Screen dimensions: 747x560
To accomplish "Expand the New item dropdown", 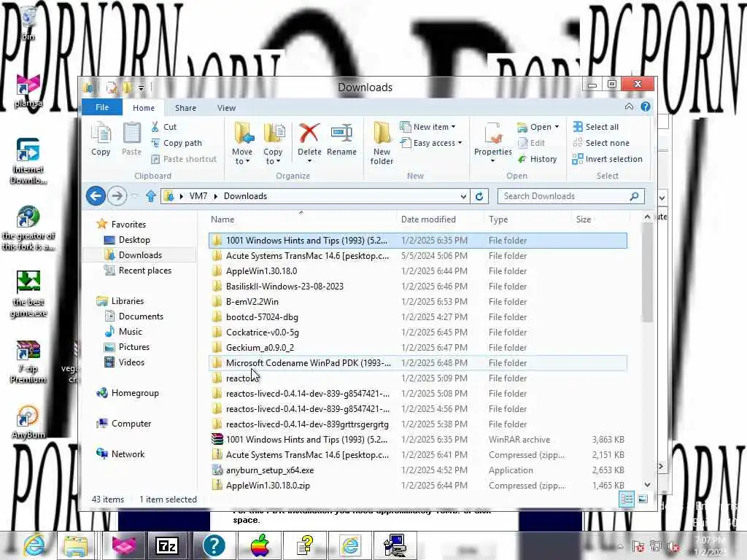I will 427,127.
